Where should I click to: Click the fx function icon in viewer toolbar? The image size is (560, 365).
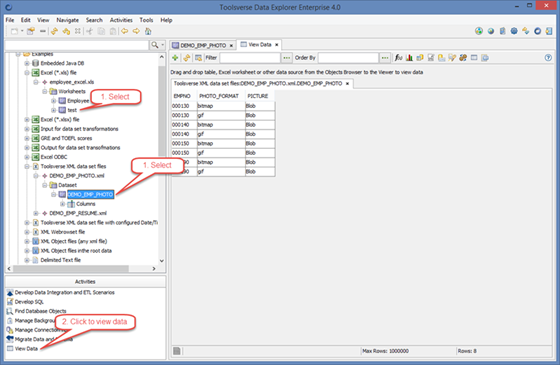tap(398, 58)
